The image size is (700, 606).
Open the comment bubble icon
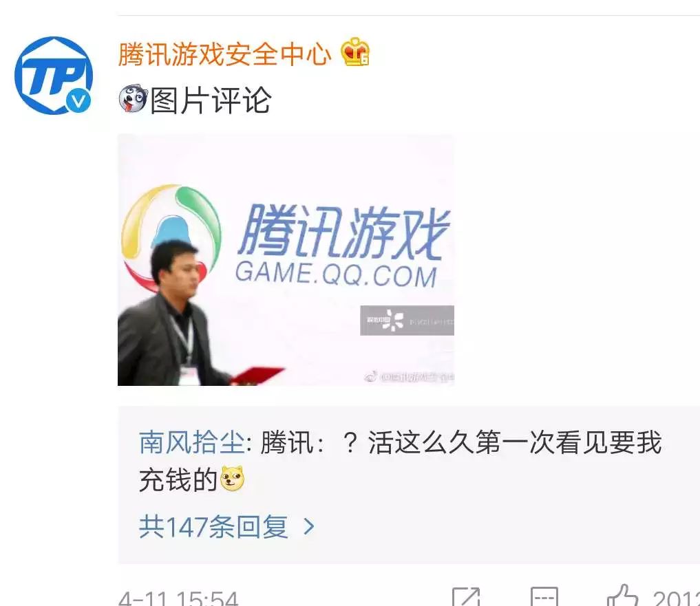tap(544, 597)
